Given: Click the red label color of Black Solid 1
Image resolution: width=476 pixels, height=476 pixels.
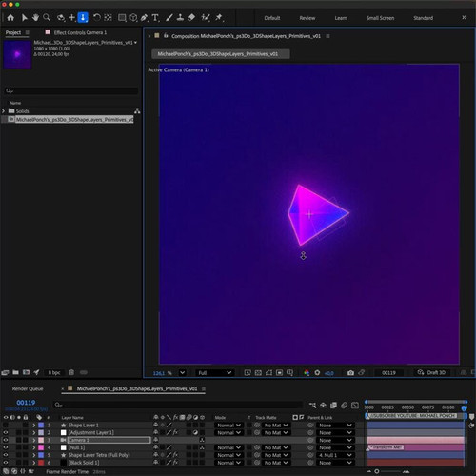Looking at the screenshot, I should coord(41,463).
